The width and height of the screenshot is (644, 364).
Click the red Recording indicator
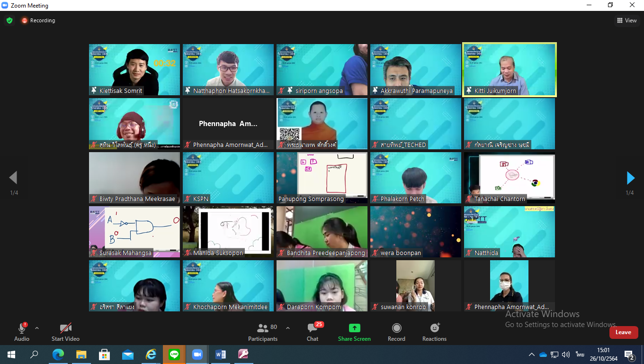coord(38,20)
